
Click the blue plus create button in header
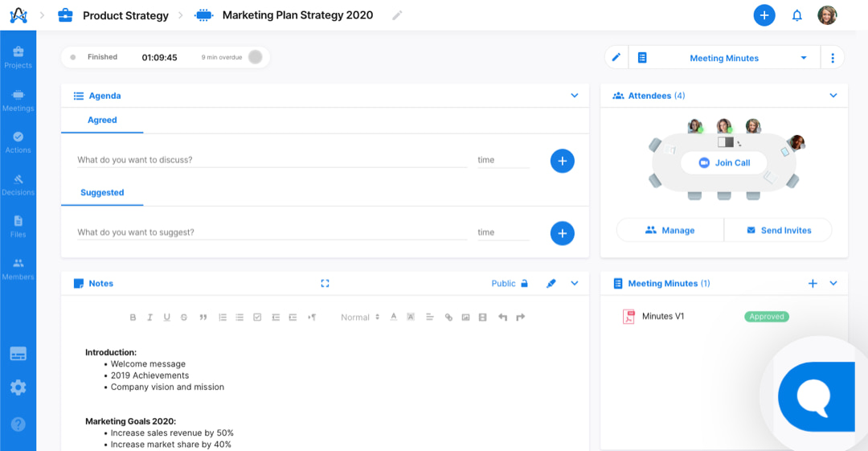coord(764,15)
